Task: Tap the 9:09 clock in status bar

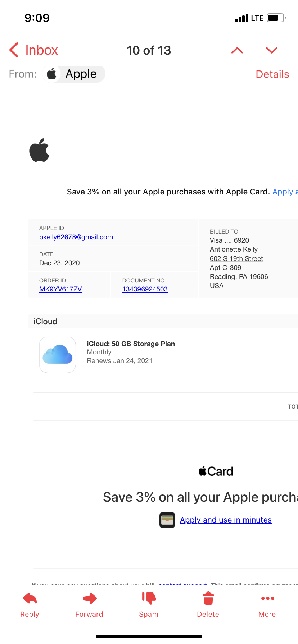Action: [37, 18]
